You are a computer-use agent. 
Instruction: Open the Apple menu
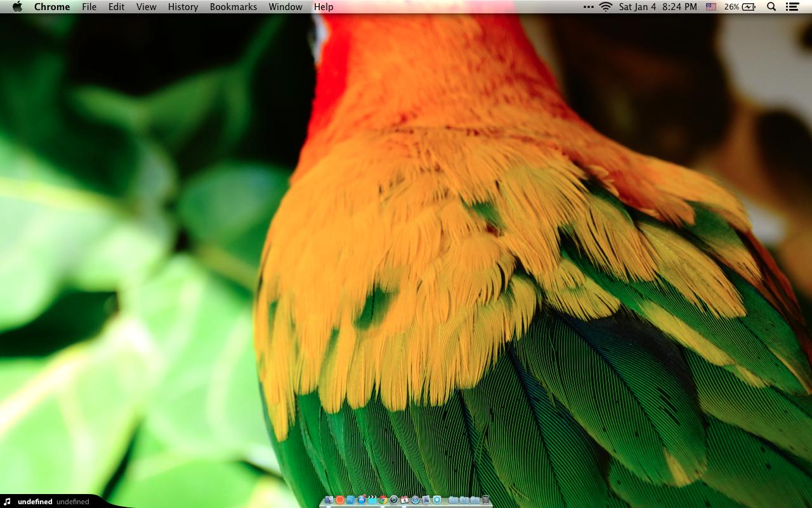(x=17, y=6)
